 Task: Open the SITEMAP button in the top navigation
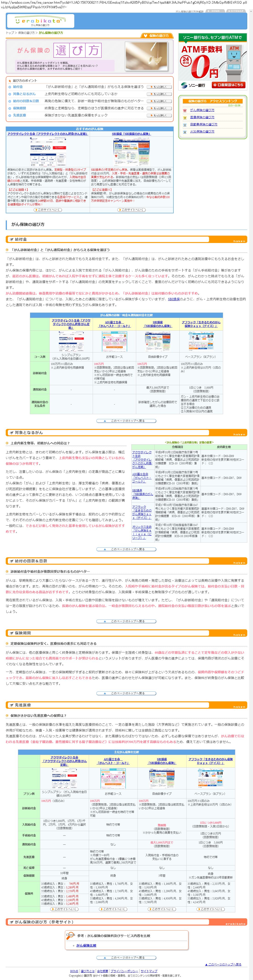pyautogui.click(x=236, y=11)
